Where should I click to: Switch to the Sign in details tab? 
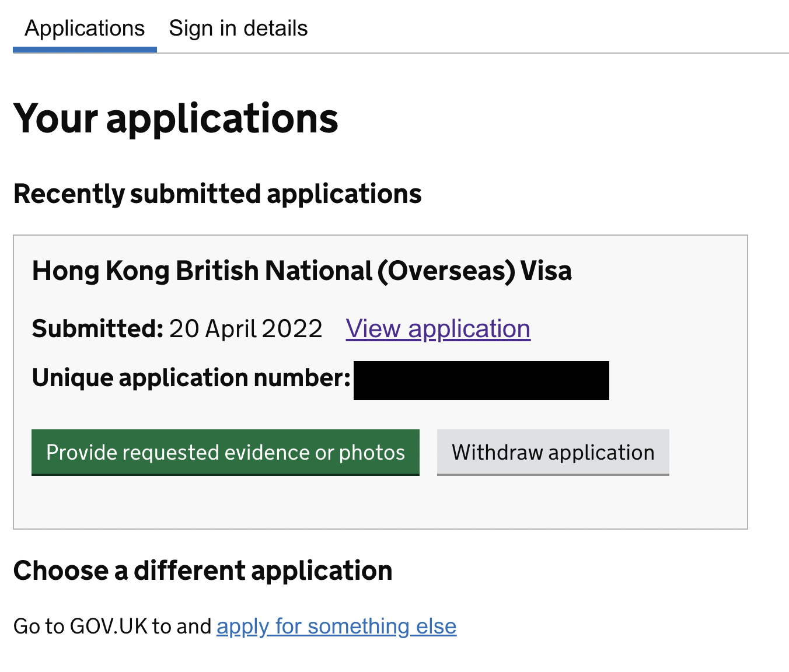[238, 27]
